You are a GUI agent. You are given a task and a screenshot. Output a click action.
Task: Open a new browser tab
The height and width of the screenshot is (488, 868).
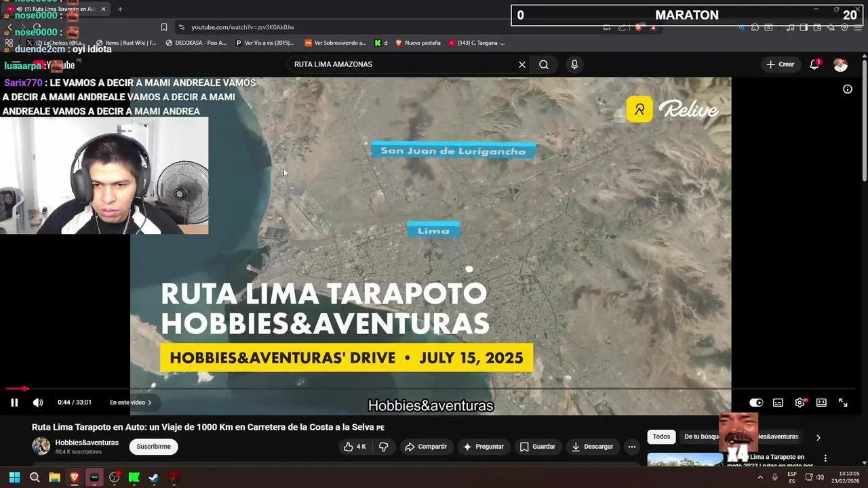(x=120, y=9)
